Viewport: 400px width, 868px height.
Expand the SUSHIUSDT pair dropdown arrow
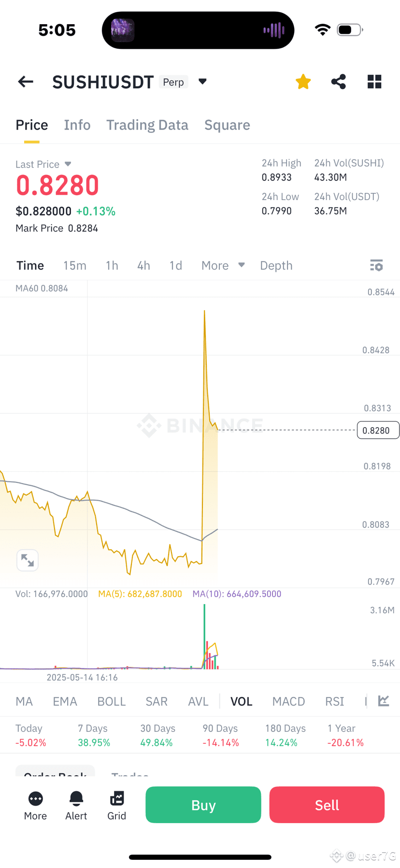[x=203, y=82]
